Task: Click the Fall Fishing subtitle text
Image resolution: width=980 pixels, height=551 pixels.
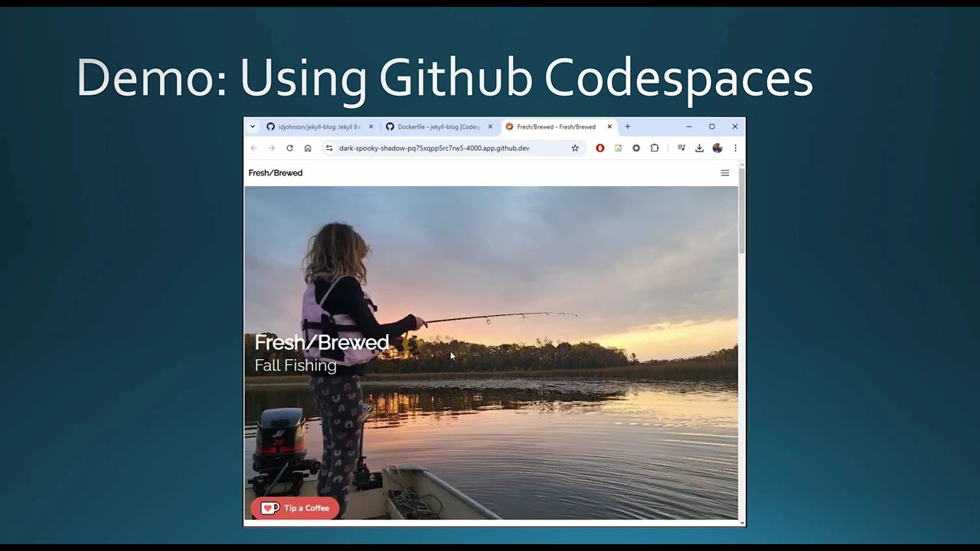Action: [296, 366]
